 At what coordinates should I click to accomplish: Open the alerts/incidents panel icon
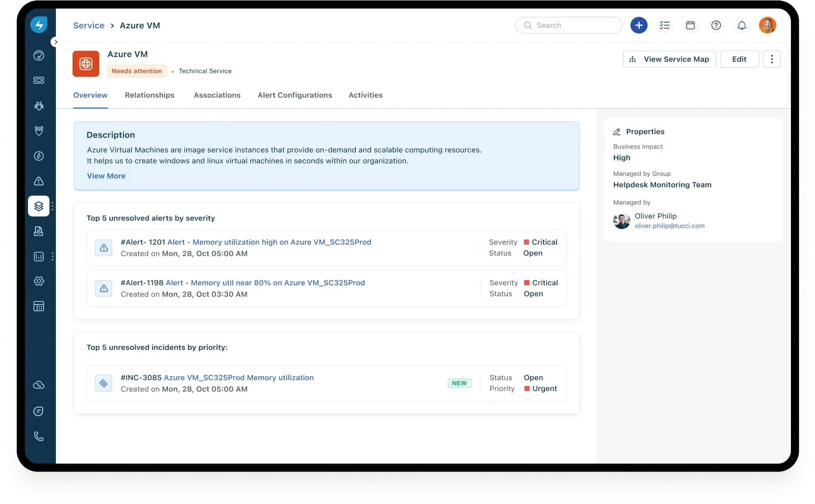point(39,181)
